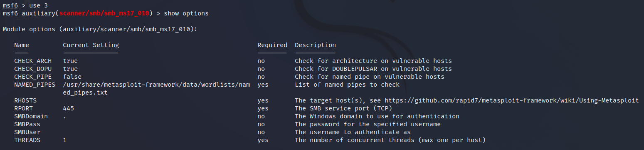Click the 'show options' command text
Viewport: 644px width, 150px height.
pyautogui.click(x=186, y=14)
